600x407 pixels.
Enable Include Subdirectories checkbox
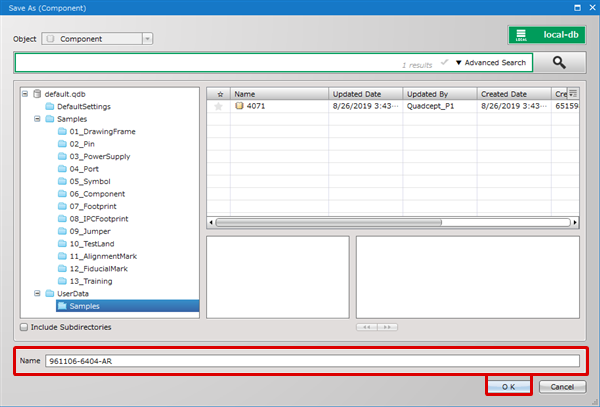(24, 327)
